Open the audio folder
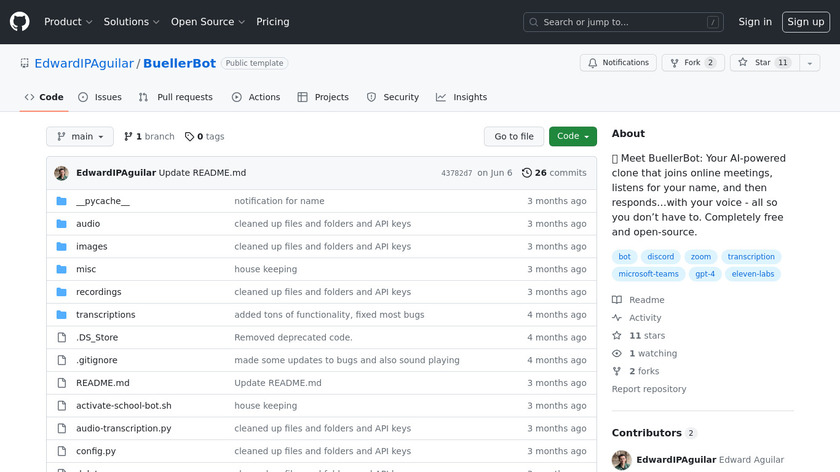The height and width of the screenshot is (472, 840). (88, 223)
